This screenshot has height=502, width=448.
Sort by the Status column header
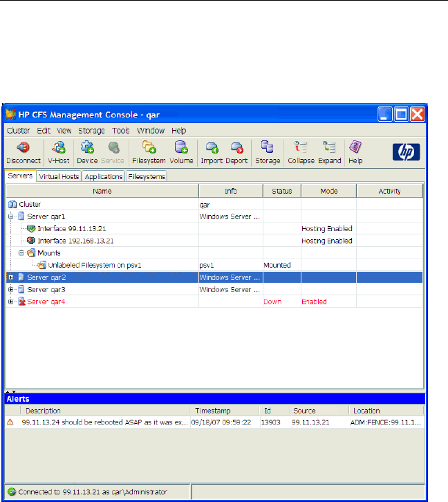click(x=281, y=192)
